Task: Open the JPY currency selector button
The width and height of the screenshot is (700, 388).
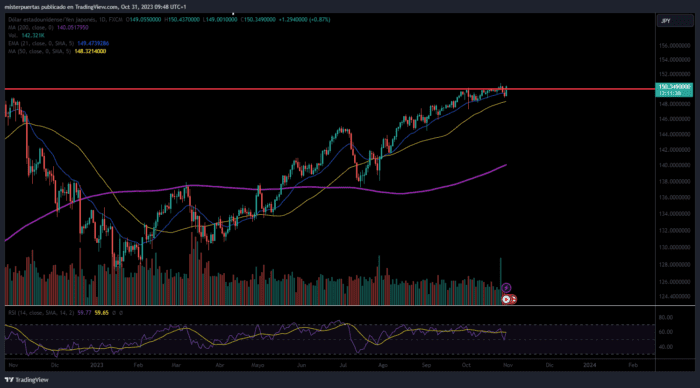Action: (x=674, y=21)
